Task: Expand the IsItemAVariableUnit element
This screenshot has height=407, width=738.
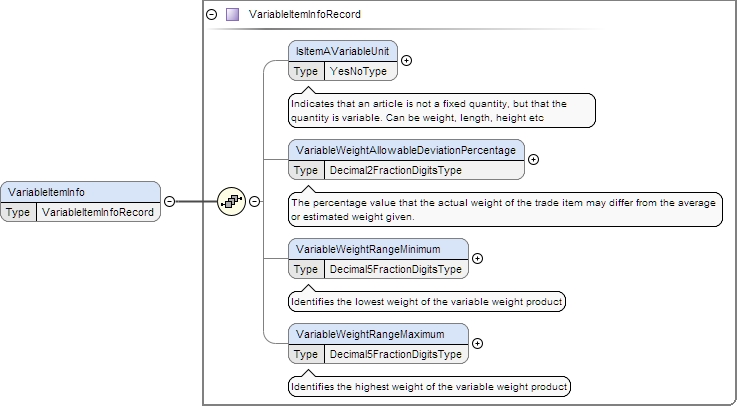Action: coord(406,61)
